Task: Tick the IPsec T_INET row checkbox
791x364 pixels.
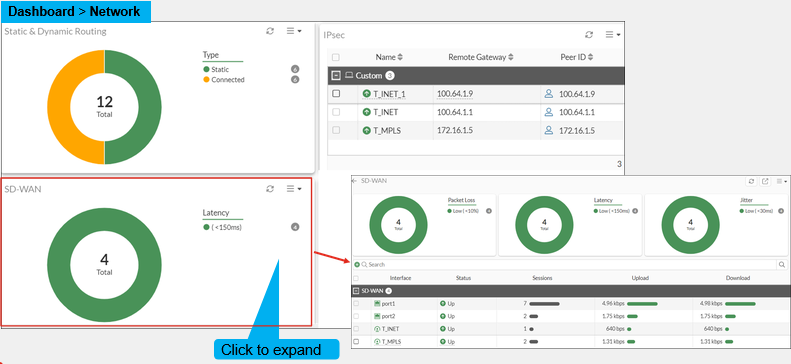Action: 336,112
